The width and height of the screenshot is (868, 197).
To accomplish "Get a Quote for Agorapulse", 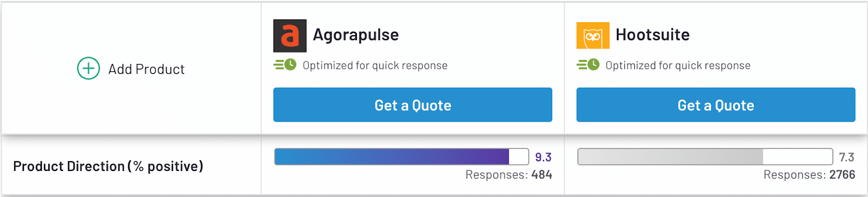I will coord(413,105).
